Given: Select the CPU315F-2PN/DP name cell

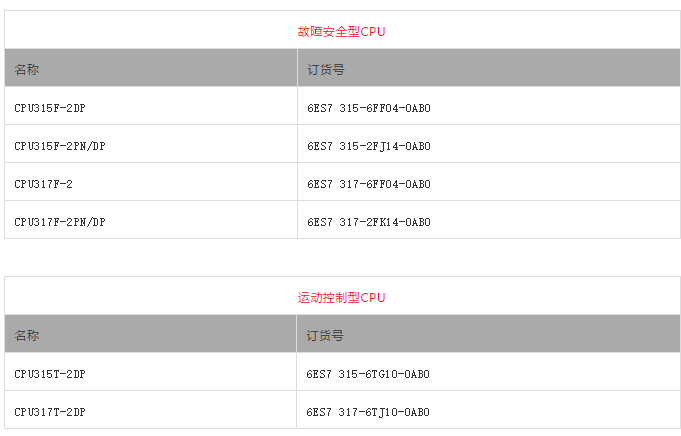Looking at the screenshot, I should pyautogui.click(x=60, y=146).
